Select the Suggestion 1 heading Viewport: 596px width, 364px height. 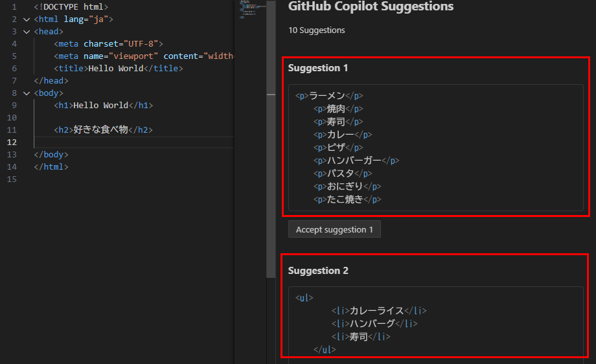318,68
